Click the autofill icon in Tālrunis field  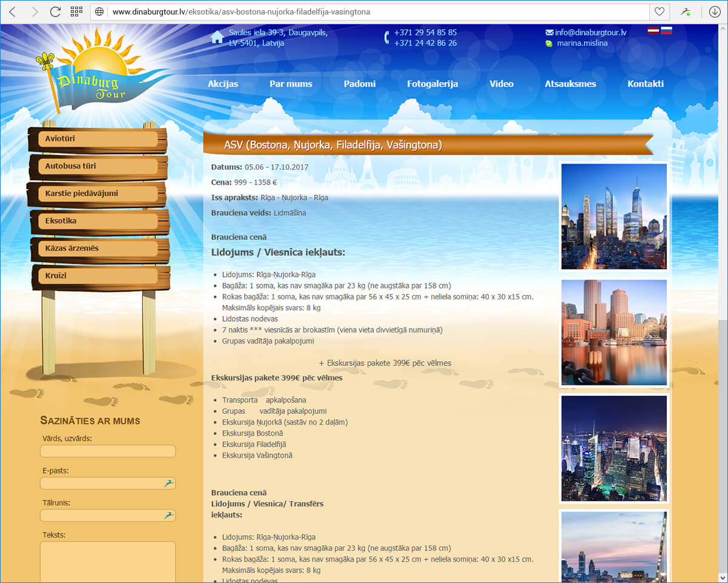point(168,515)
